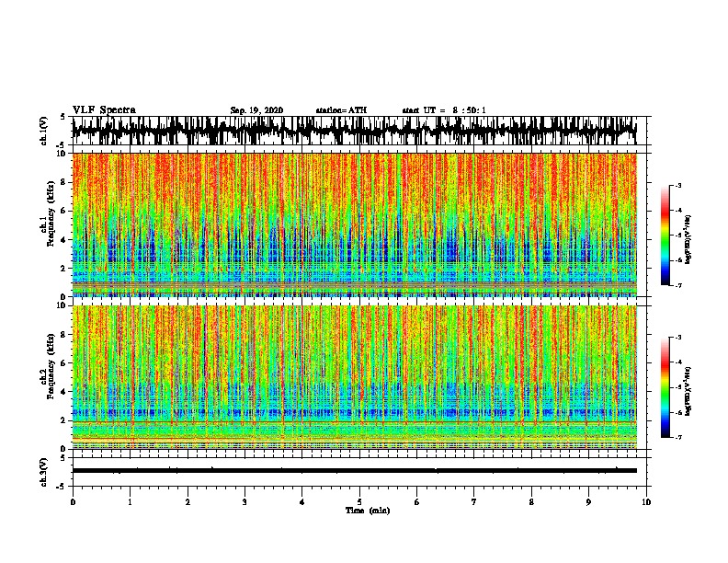
Task: Click the time axis tick label '5'
Action: tap(359, 502)
